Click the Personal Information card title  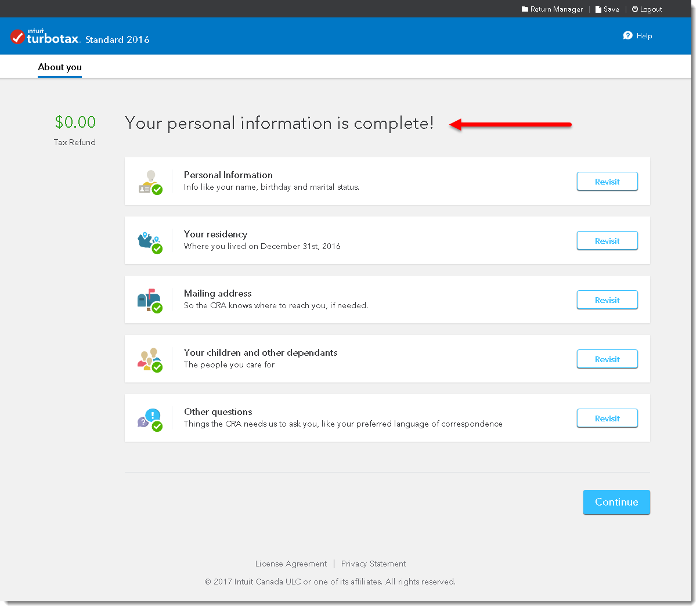pos(228,175)
